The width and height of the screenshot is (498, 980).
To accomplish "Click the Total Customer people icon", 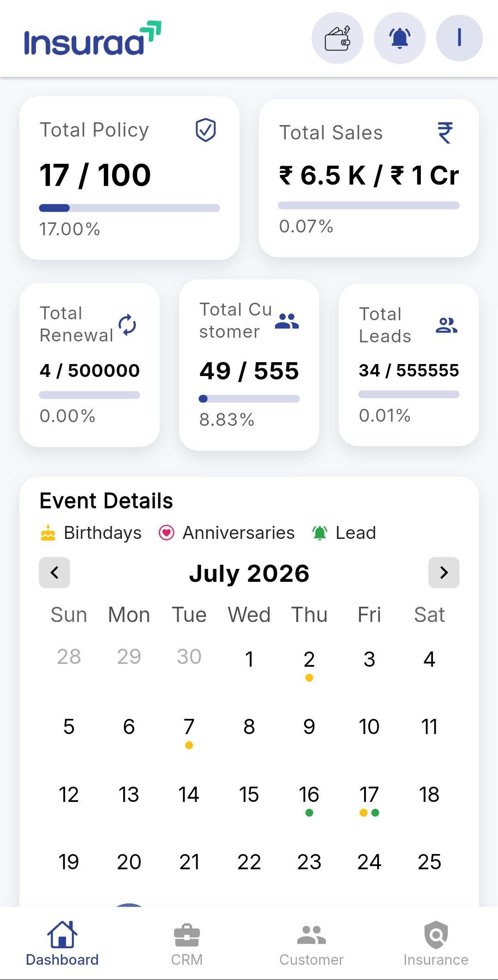I will tap(287, 321).
